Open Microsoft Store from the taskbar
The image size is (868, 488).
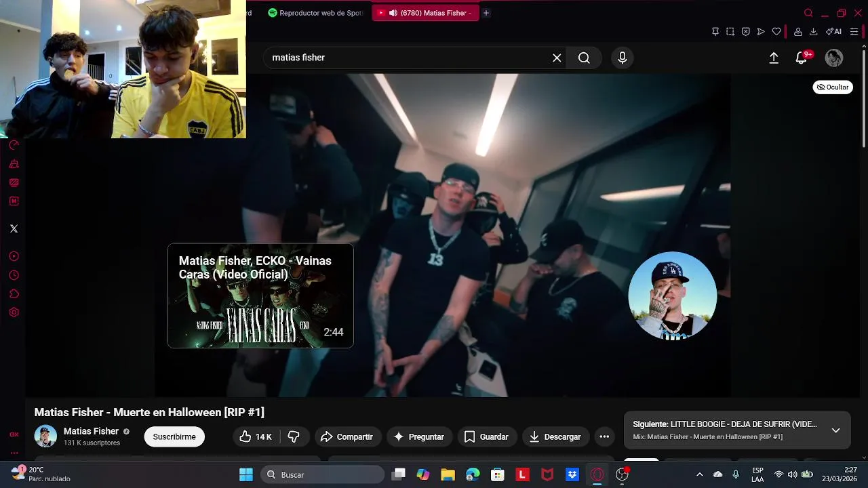click(x=498, y=474)
